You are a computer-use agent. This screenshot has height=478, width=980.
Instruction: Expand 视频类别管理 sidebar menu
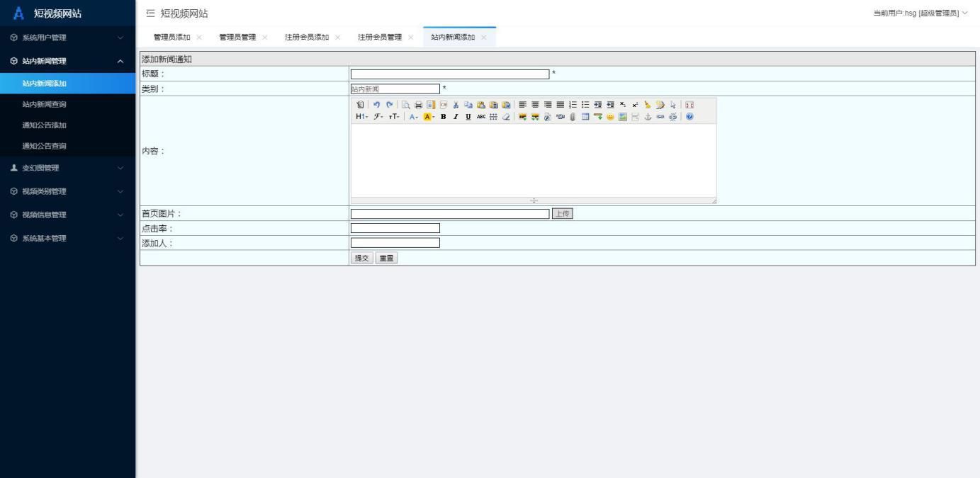coord(67,191)
